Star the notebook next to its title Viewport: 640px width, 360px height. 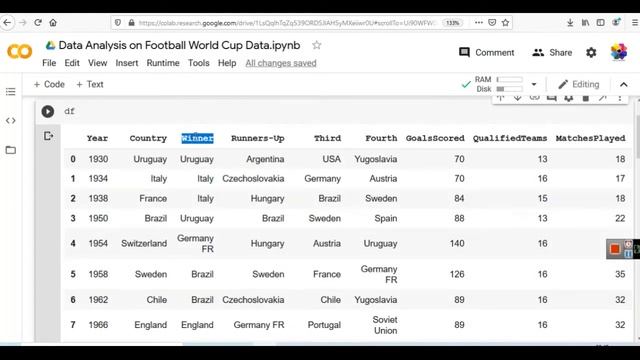[316, 45]
